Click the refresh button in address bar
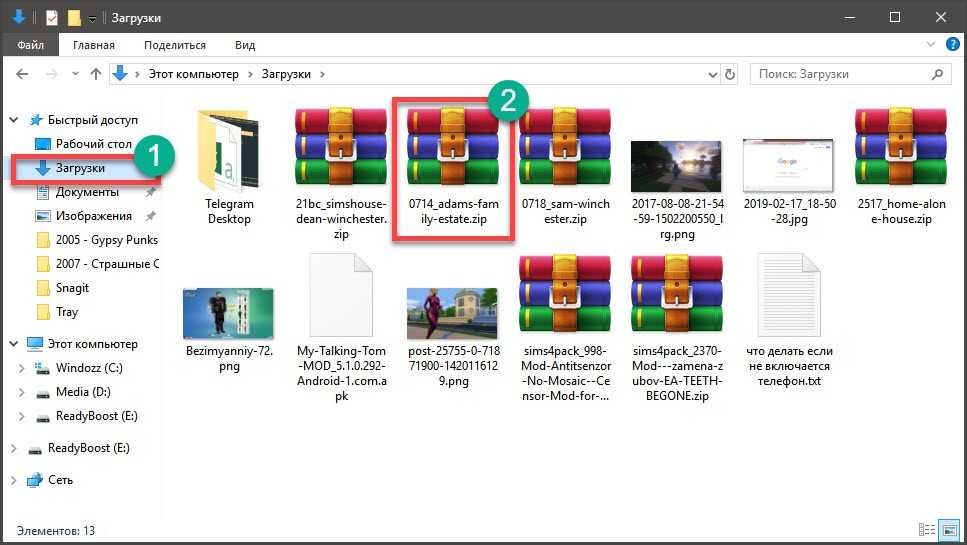The width and height of the screenshot is (967, 545). click(732, 74)
